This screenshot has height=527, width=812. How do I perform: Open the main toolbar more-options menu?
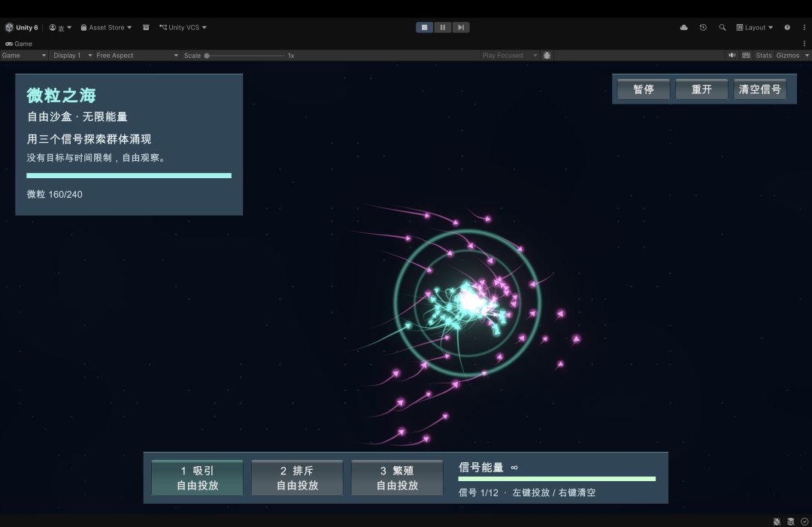coord(804,27)
